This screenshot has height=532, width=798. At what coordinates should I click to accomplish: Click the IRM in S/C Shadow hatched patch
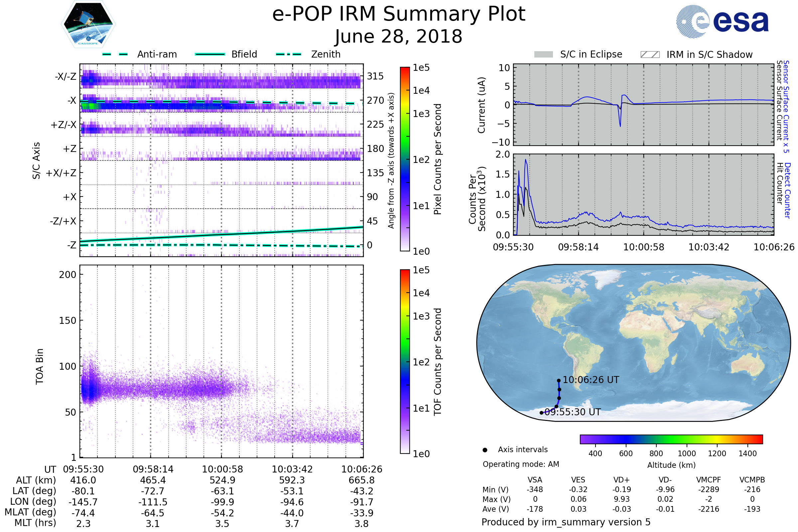point(650,55)
